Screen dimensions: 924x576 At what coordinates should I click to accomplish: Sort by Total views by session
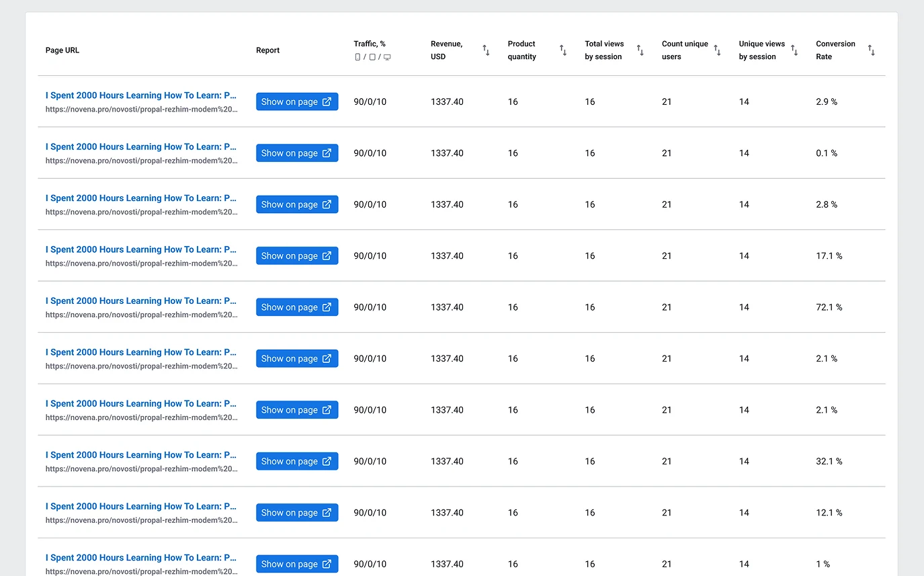pyautogui.click(x=640, y=50)
